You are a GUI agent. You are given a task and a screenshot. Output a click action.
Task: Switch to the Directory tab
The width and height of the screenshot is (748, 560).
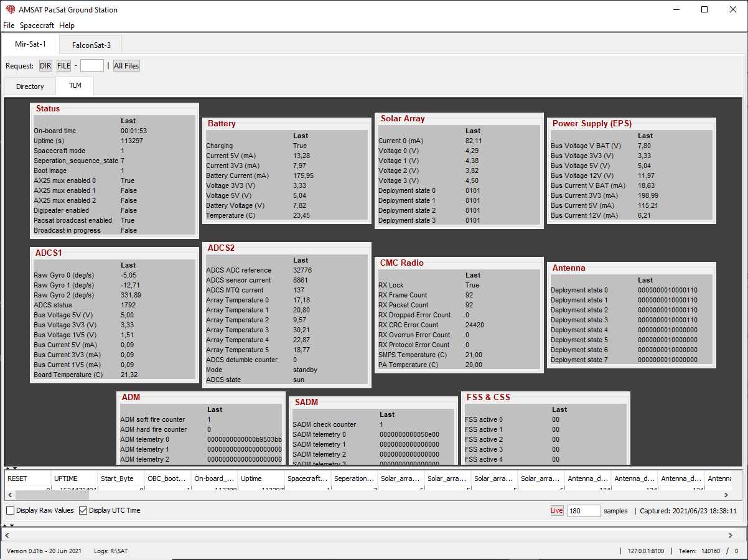30,86
